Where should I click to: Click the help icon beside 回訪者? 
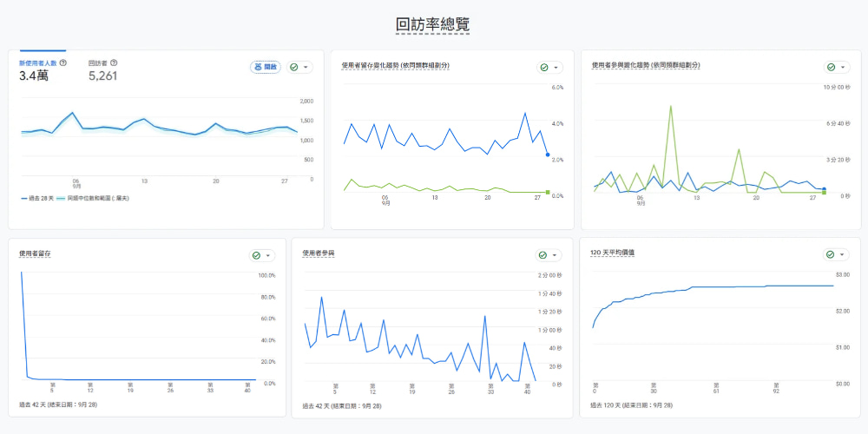pyautogui.click(x=114, y=63)
